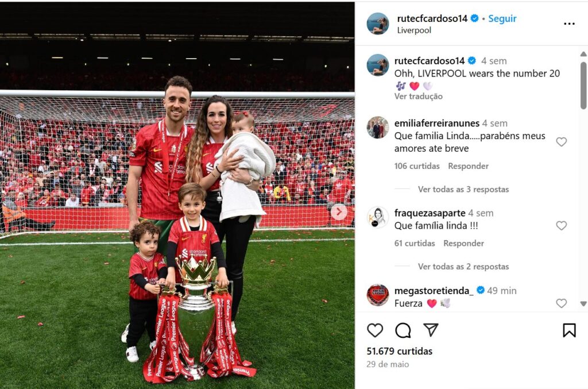
Task: Open comment box via speech bubble icon
Action: tap(403, 330)
